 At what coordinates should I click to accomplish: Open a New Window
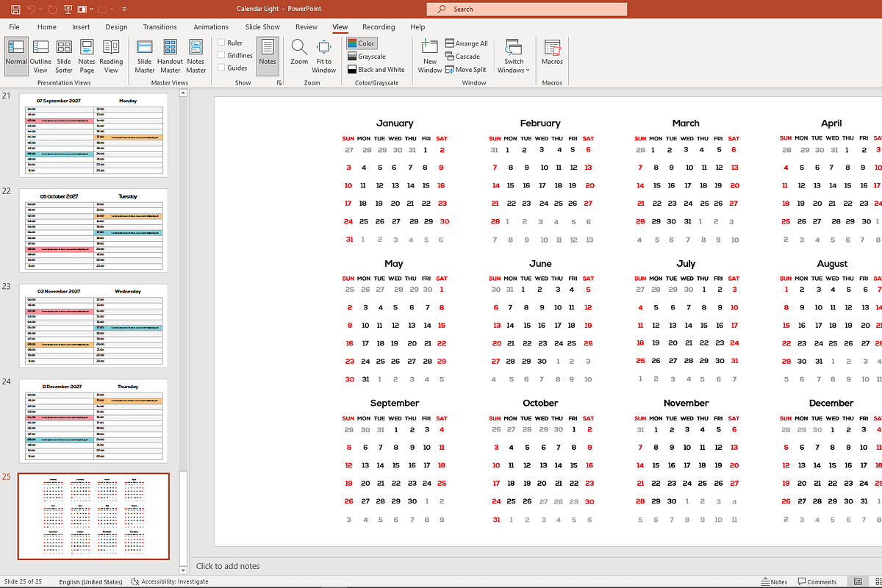coord(430,56)
